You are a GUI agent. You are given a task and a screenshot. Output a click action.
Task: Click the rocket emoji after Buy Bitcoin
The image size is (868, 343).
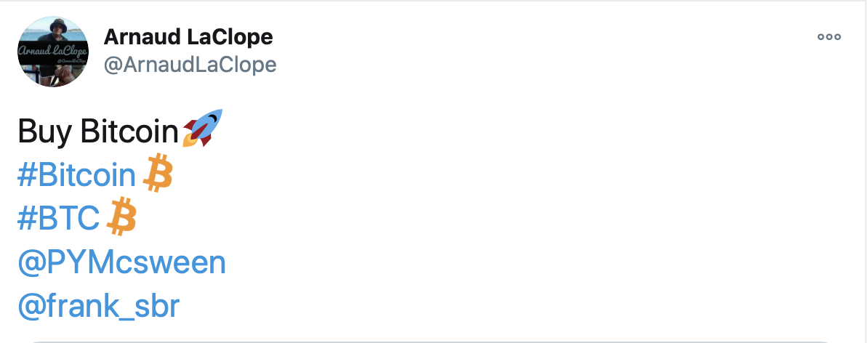click(203, 128)
